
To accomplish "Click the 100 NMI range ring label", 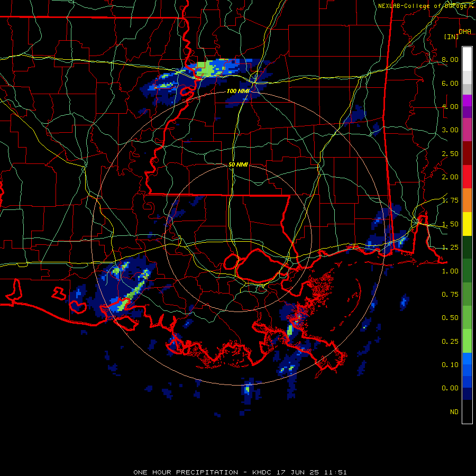I will (x=238, y=91).
